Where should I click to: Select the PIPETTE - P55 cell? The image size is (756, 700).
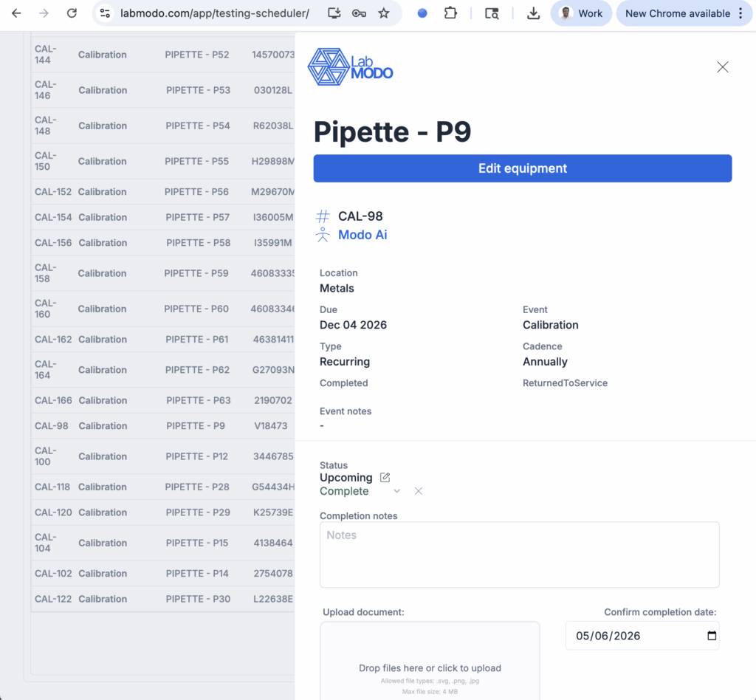tap(196, 161)
